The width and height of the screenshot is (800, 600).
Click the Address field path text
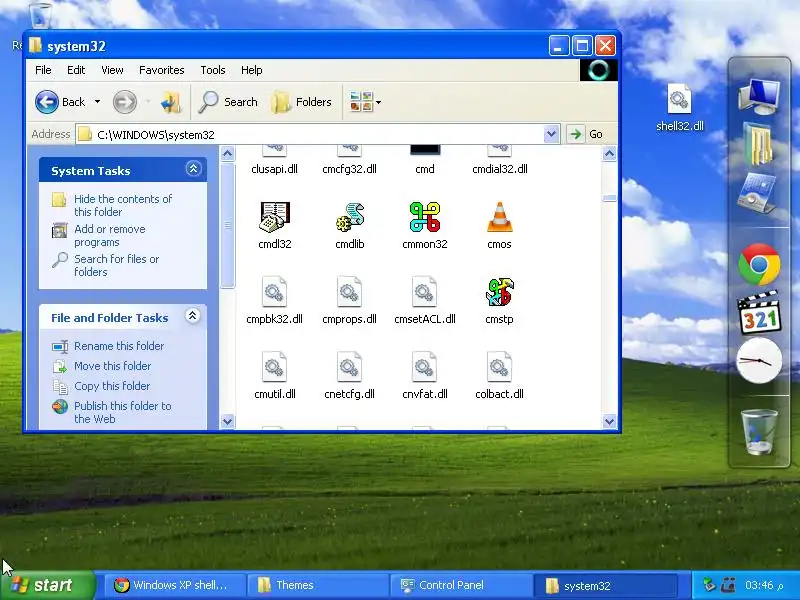pos(156,135)
